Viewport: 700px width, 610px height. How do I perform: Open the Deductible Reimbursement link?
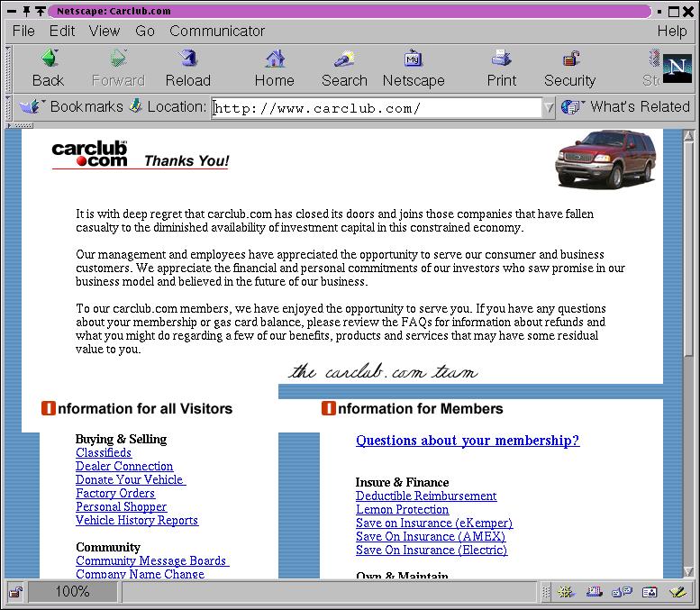point(426,496)
